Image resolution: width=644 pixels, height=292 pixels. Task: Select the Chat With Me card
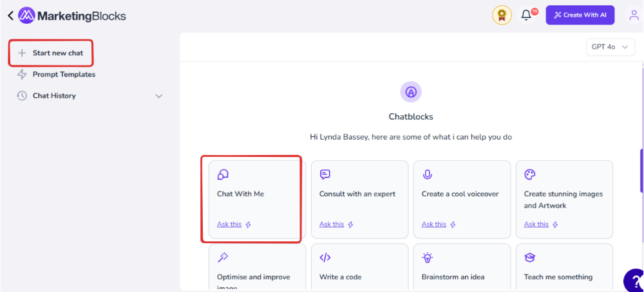257,199
